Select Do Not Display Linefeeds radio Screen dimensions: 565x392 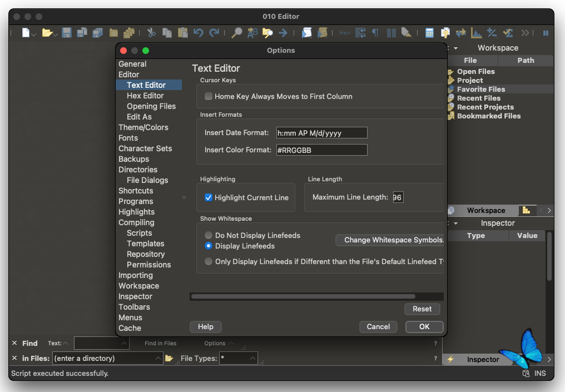[209, 235]
